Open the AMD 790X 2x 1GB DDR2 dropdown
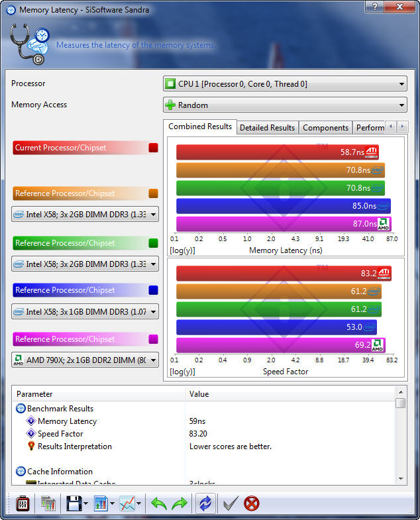 (x=85, y=360)
